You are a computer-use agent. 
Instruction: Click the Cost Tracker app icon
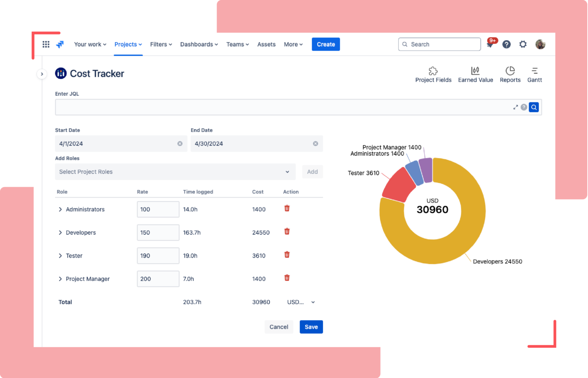[60, 73]
